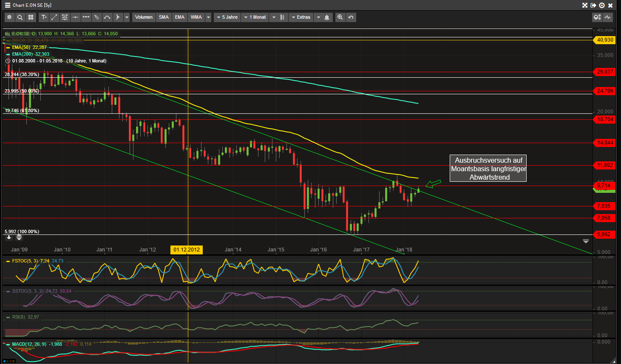Toggle the WMA indicator button

point(196,17)
